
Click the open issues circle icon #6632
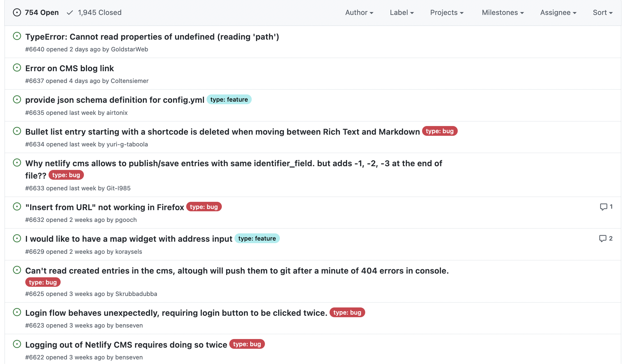(x=17, y=206)
